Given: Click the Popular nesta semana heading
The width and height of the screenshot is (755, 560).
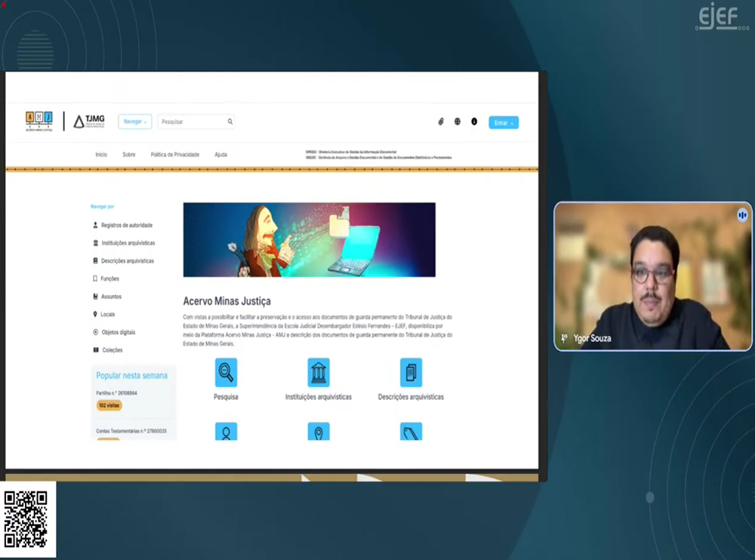Looking at the screenshot, I should pyautogui.click(x=131, y=376).
